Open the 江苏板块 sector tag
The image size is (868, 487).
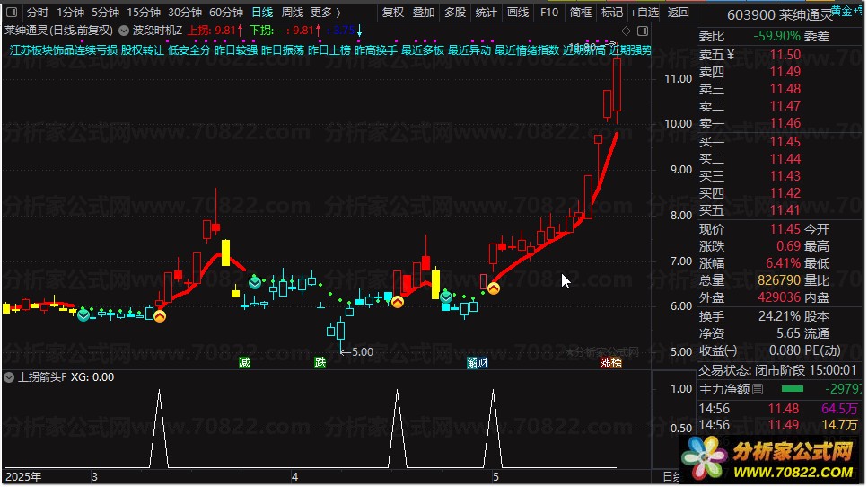click(32, 49)
